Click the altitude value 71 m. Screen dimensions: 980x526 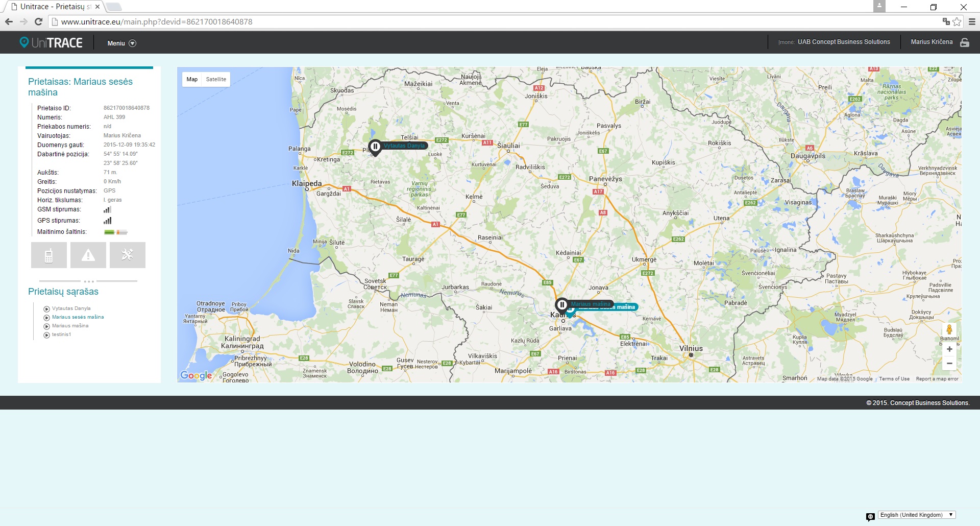(x=110, y=172)
